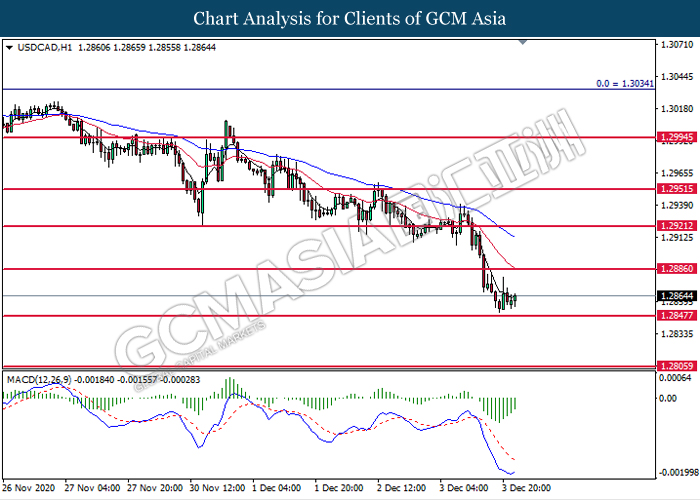Screen dimensions: 700x500
Task: Click the 1.30180 price scale value
Action: point(677,108)
